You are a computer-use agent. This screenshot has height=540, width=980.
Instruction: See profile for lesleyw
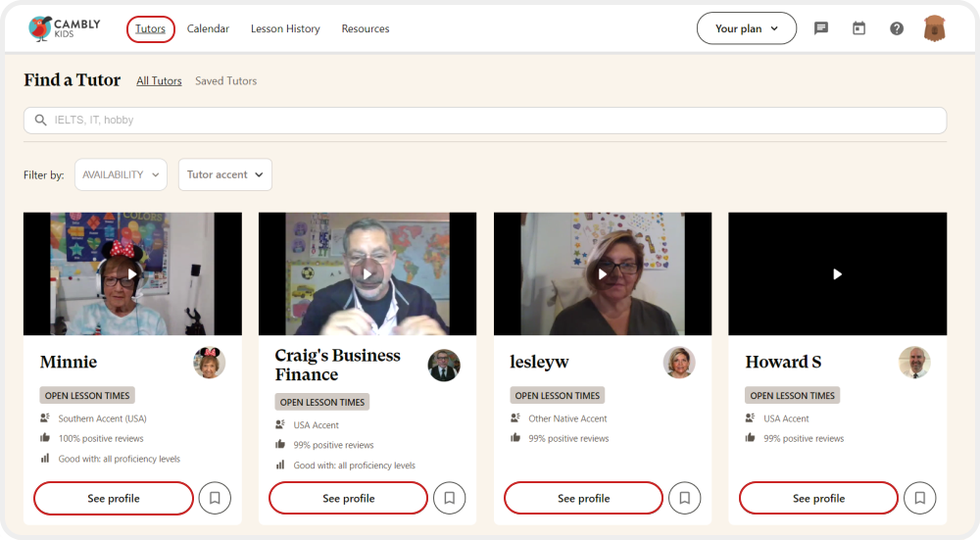(583, 498)
